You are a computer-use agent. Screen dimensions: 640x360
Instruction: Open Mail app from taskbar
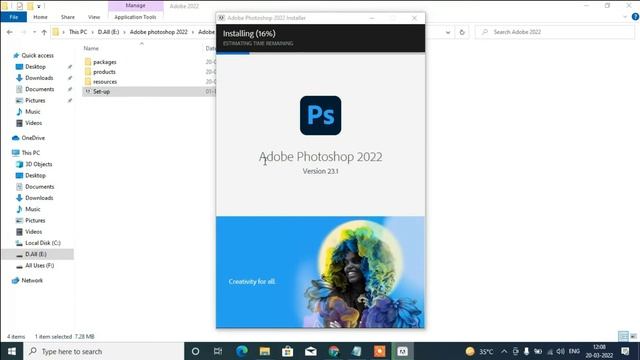point(311,351)
